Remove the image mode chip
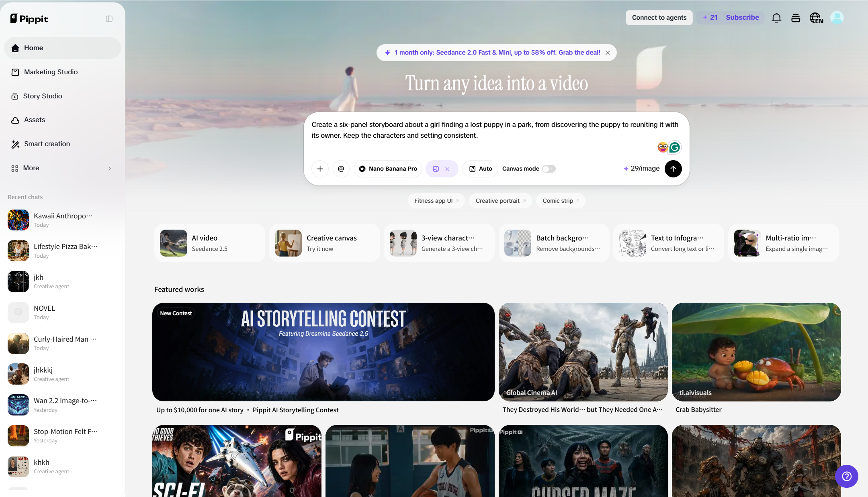 click(x=447, y=169)
